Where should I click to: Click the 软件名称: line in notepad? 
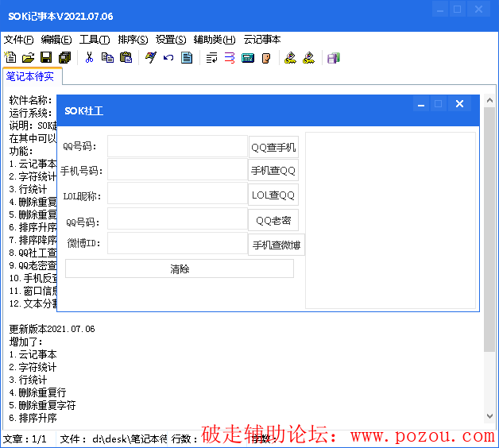tap(30, 100)
